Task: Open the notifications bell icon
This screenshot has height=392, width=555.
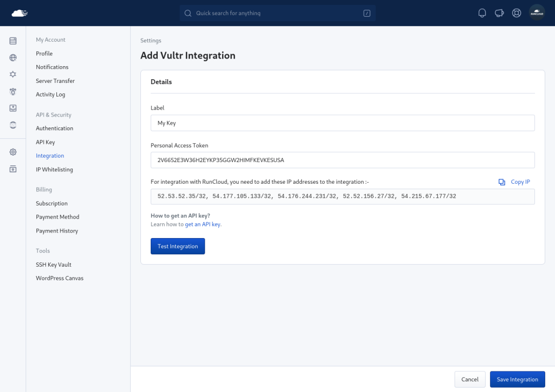Action: point(482,13)
